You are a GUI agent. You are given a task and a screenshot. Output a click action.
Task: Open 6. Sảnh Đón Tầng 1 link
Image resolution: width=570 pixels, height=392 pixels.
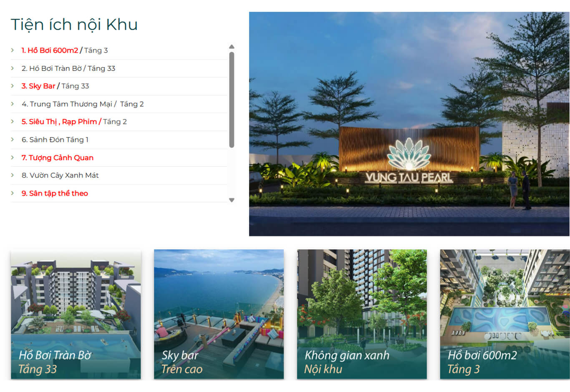tap(55, 140)
